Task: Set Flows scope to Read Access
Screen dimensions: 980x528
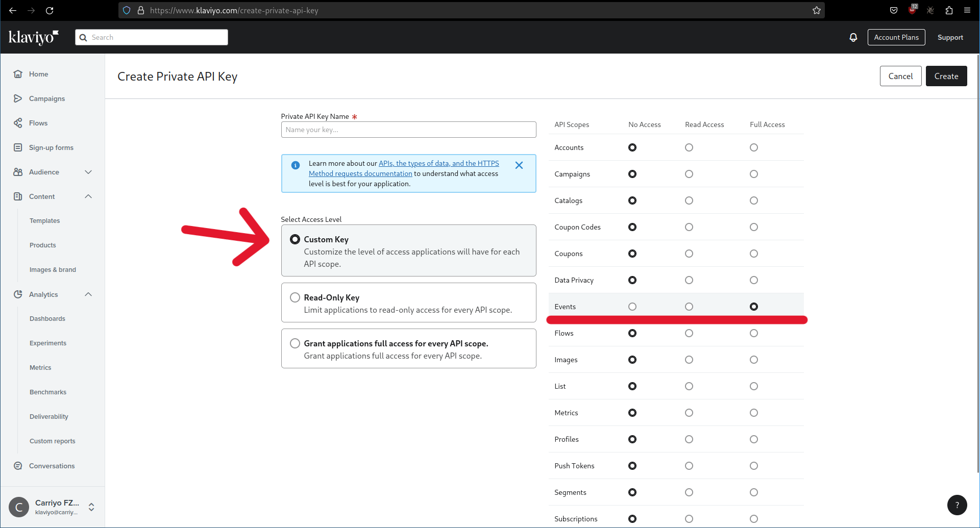Action: [689, 333]
